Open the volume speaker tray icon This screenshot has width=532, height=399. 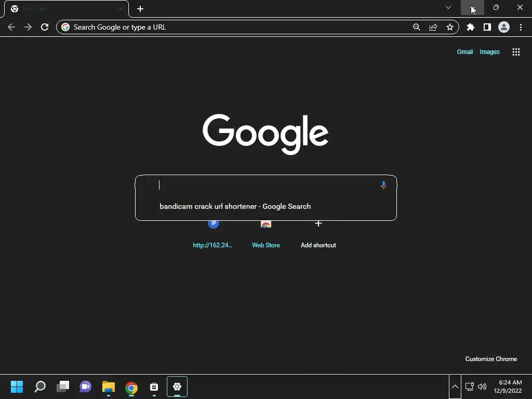coord(482,387)
